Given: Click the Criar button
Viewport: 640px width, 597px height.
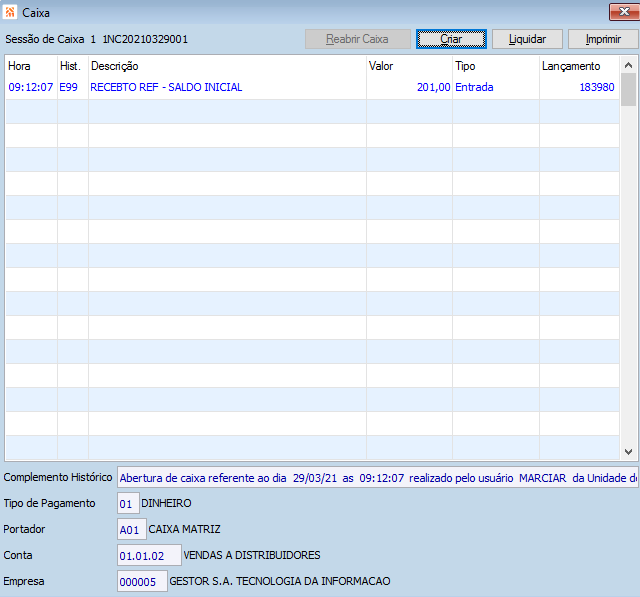Looking at the screenshot, I should click(451, 39).
